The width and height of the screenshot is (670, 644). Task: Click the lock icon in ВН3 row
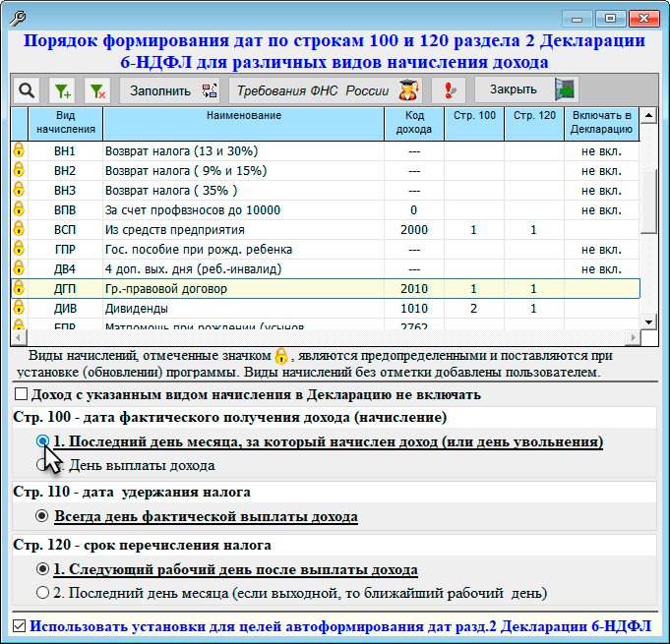[19, 190]
